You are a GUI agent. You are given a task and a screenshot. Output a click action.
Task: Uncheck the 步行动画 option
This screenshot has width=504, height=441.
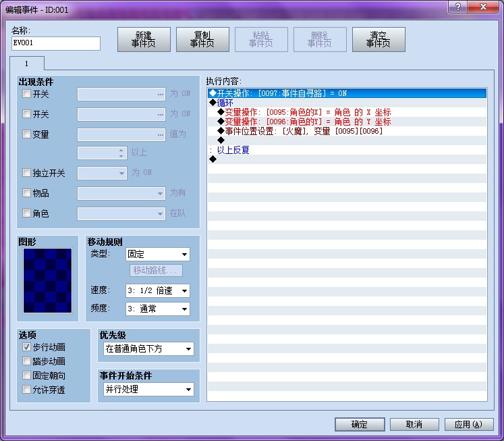coord(26,346)
